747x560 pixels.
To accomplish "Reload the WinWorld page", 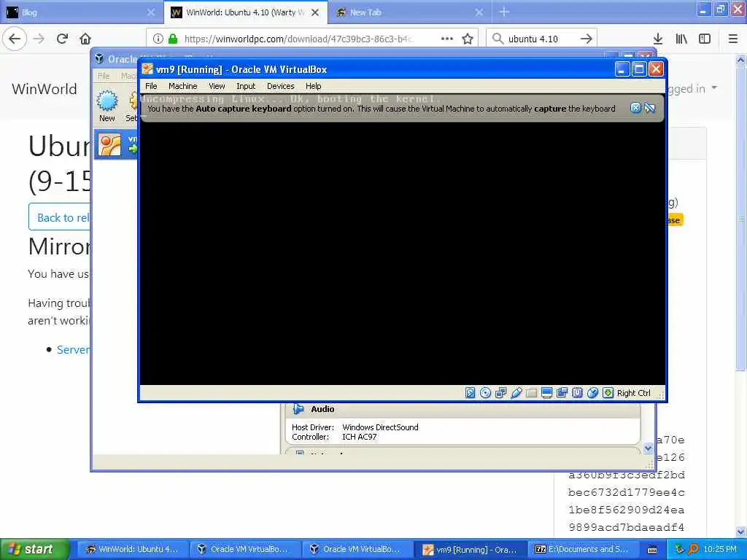I will pyautogui.click(x=62, y=39).
